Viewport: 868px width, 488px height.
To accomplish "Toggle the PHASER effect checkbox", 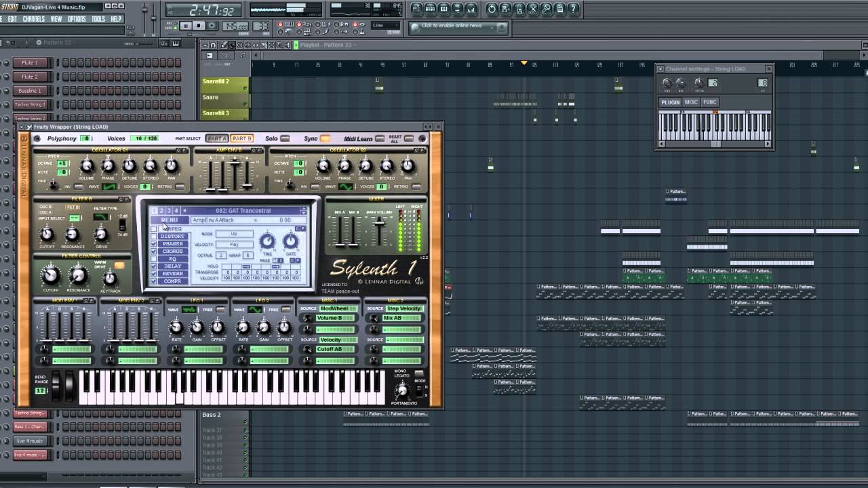I will pos(154,244).
